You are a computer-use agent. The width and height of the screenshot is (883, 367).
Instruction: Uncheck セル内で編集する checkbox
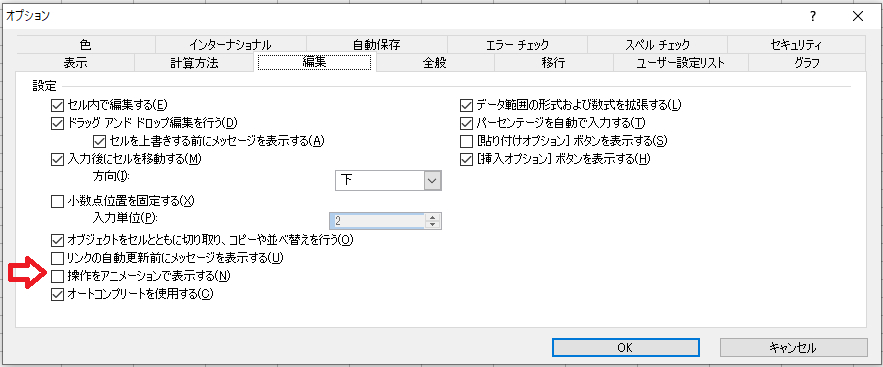57,105
